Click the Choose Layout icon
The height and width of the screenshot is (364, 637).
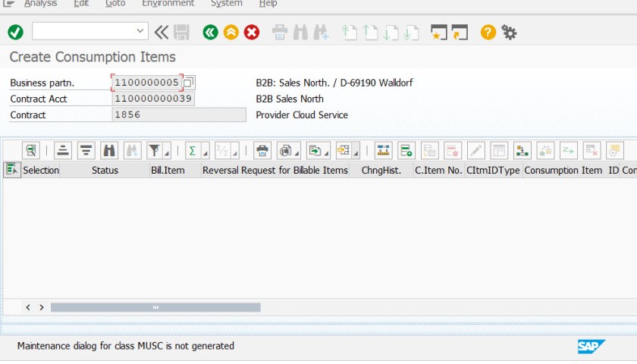pyautogui.click(x=344, y=151)
